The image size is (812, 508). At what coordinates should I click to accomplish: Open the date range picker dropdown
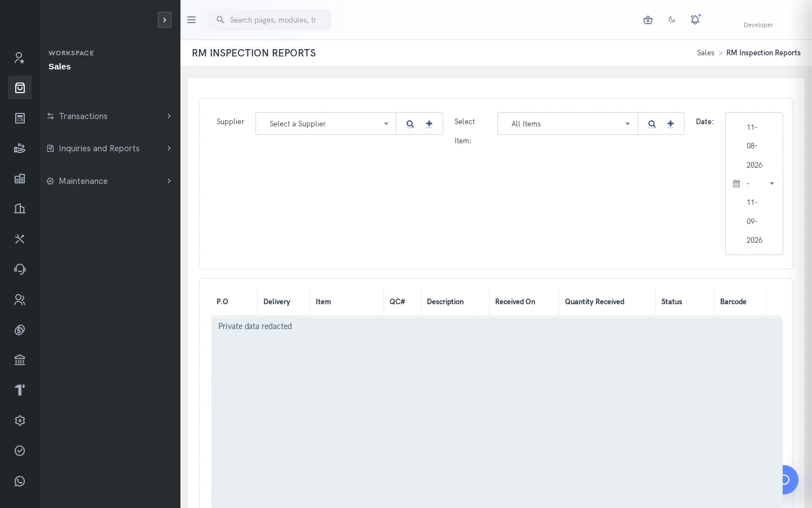(x=754, y=183)
